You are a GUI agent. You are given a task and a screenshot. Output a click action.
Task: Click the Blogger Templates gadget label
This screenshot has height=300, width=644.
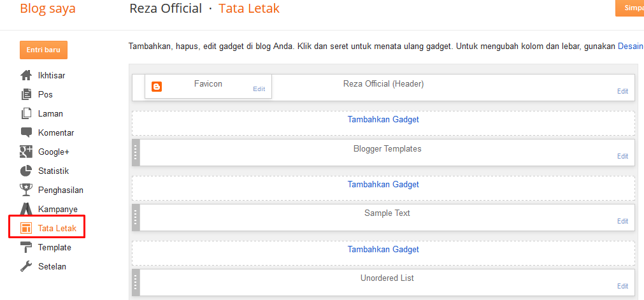pos(387,149)
